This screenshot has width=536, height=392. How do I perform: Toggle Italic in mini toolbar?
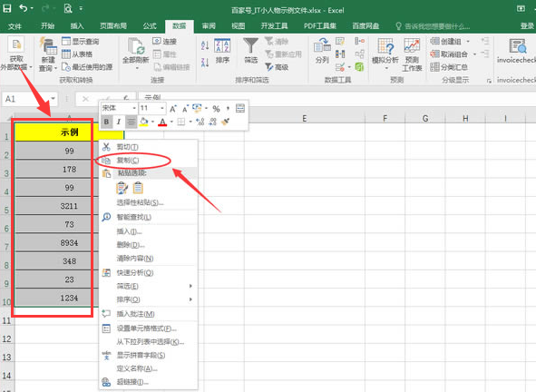click(x=118, y=122)
